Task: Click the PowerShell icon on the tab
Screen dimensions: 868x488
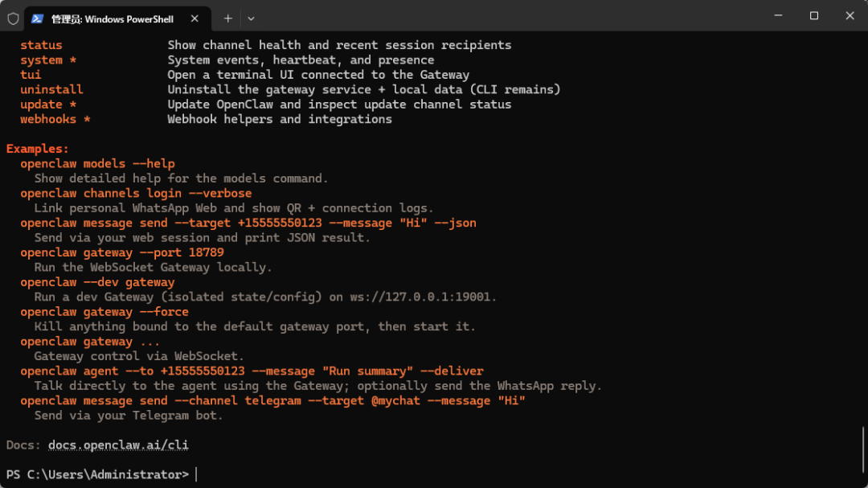Action: 37,18
